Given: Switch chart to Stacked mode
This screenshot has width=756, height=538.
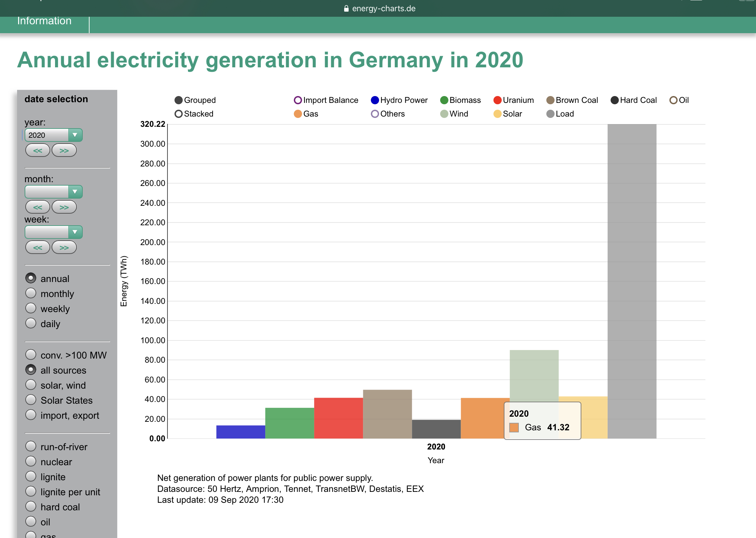Looking at the screenshot, I should coord(178,114).
